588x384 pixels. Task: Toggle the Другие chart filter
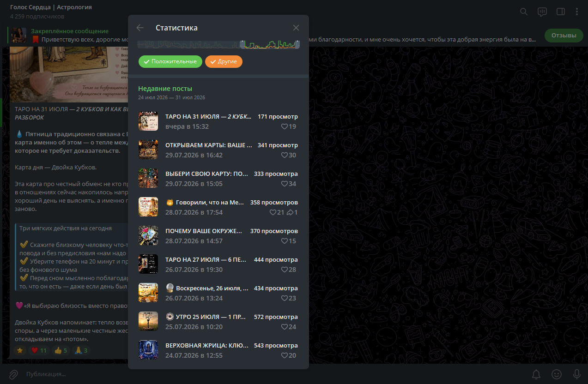[x=224, y=61]
